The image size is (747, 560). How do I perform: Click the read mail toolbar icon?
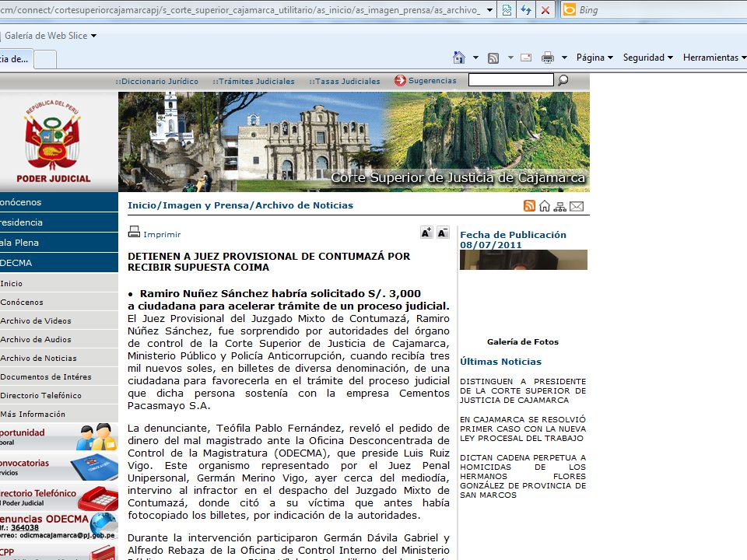(x=526, y=58)
